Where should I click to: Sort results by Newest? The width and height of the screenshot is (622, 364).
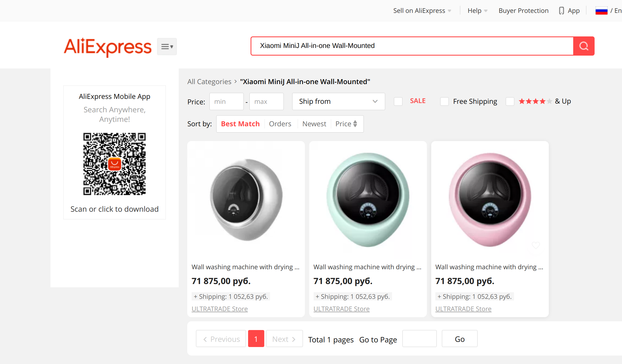[x=314, y=124]
